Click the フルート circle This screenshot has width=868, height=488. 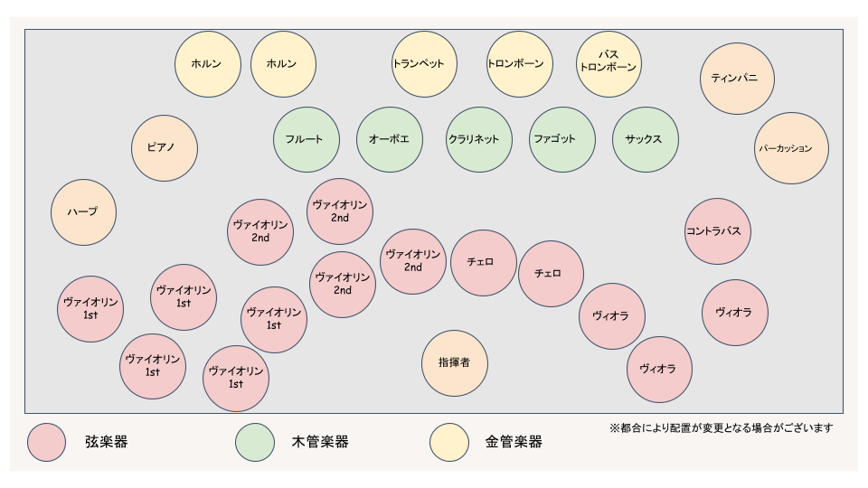point(307,139)
